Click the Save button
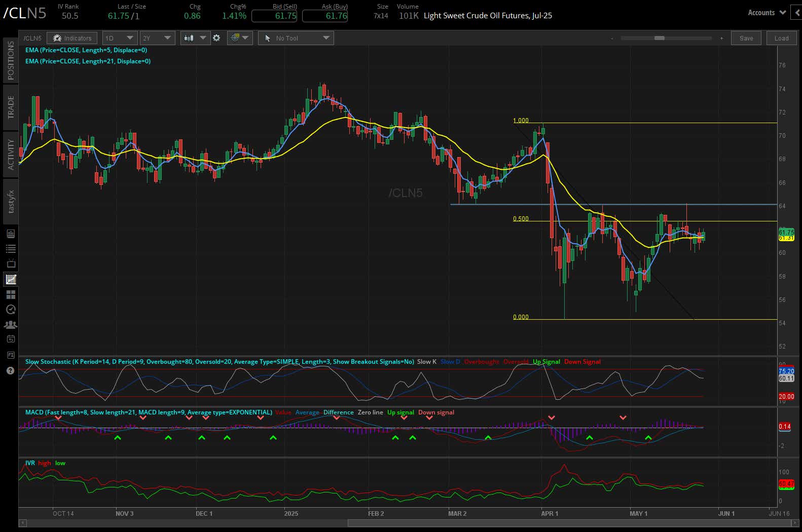 (746, 38)
